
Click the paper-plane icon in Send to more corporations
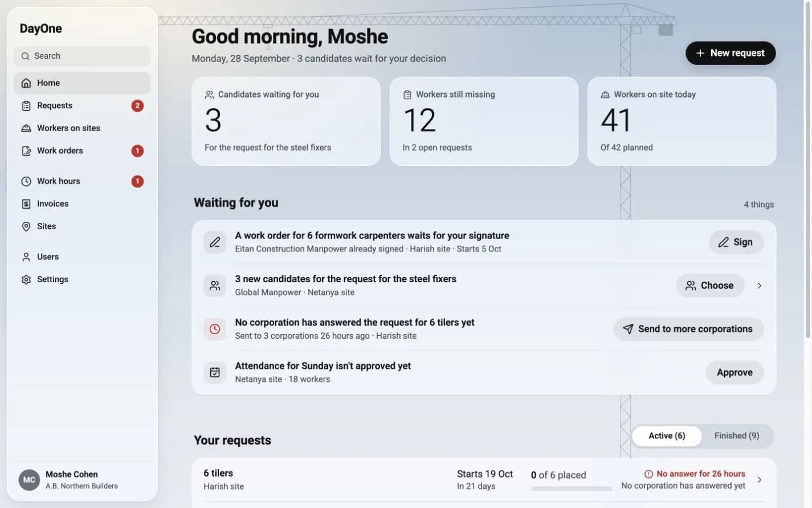pyautogui.click(x=628, y=329)
